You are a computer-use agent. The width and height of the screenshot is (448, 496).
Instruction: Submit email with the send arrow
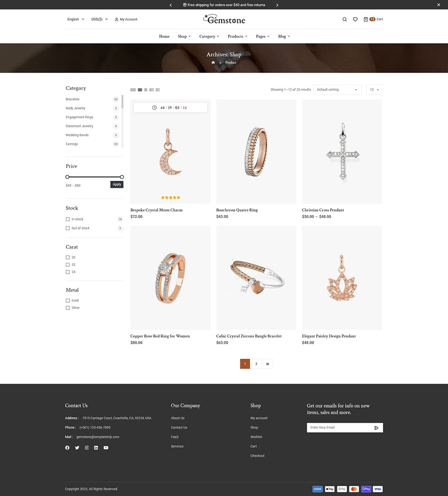(376, 428)
